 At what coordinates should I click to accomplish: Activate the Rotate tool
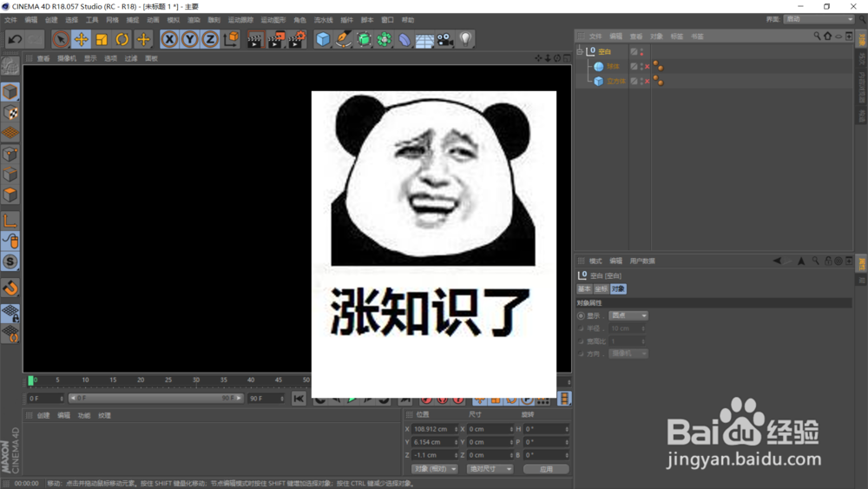point(122,39)
